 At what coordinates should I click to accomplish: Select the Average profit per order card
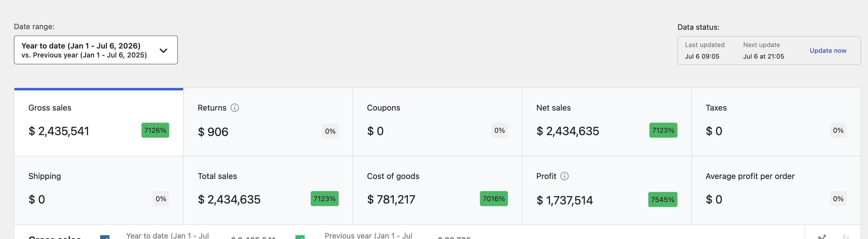[x=776, y=190]
